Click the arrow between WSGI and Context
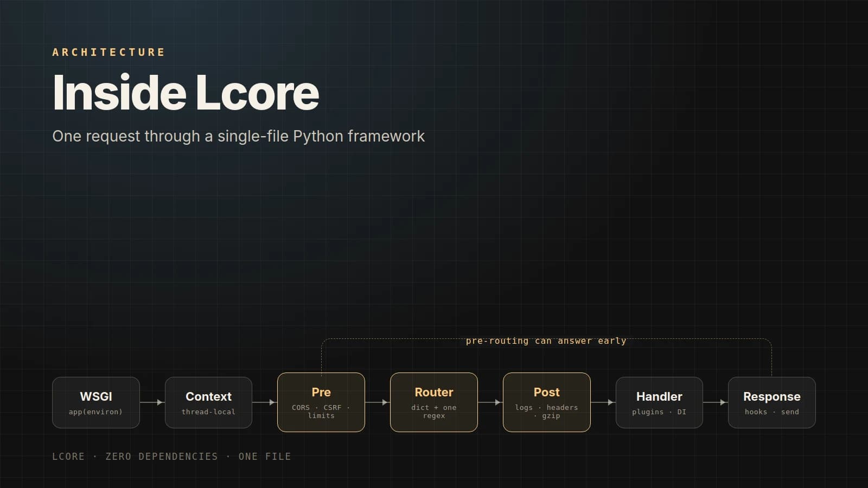The width and height of the screenshot is (868, 488). click(x=152, y=402)
